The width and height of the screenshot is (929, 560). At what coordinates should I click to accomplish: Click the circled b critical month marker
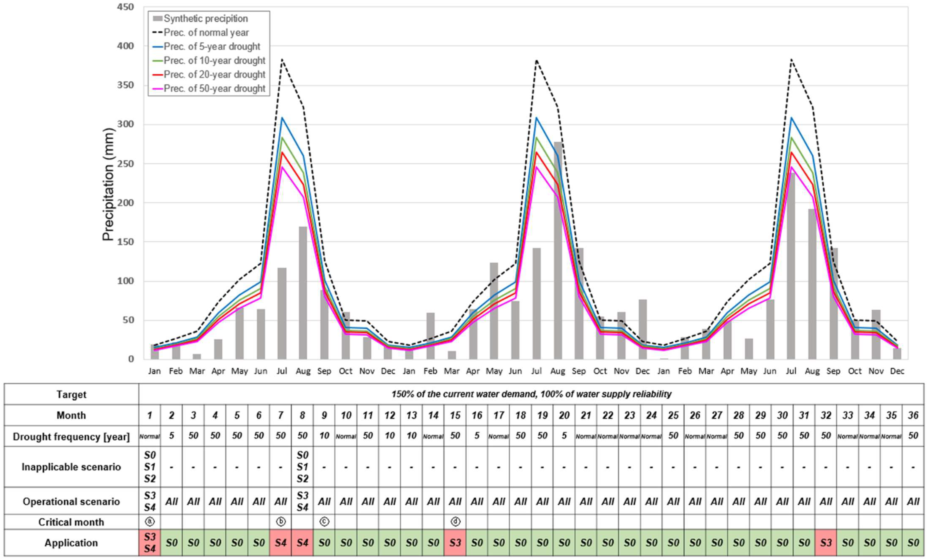280,522
